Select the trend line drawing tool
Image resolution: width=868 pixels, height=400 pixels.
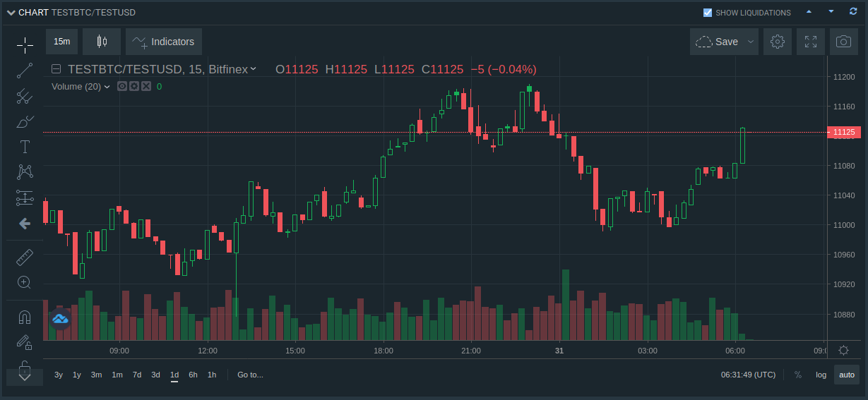(25, 71)
